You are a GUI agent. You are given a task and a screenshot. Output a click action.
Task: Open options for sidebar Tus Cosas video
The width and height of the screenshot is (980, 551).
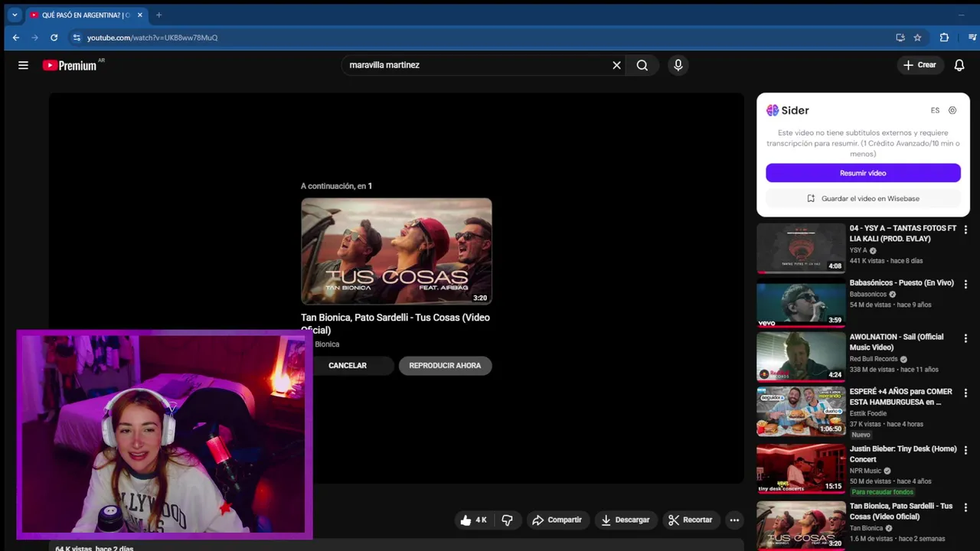click(965, 507)
